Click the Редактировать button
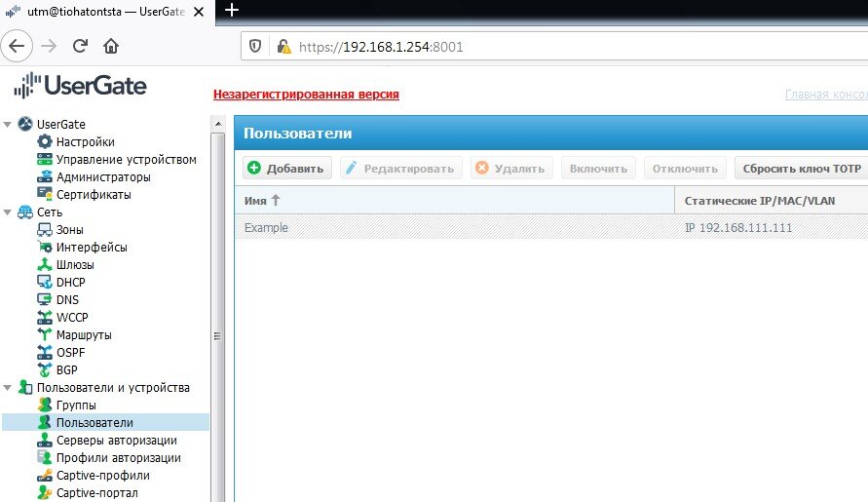This screenshot has width=868, height=502. 400,169
